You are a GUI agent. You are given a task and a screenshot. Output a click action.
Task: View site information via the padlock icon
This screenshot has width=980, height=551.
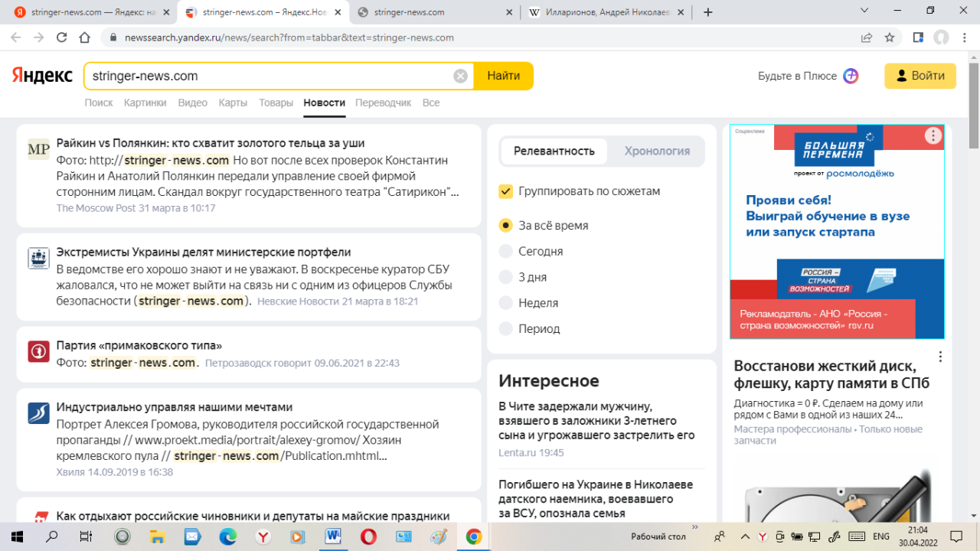point(113,37)
